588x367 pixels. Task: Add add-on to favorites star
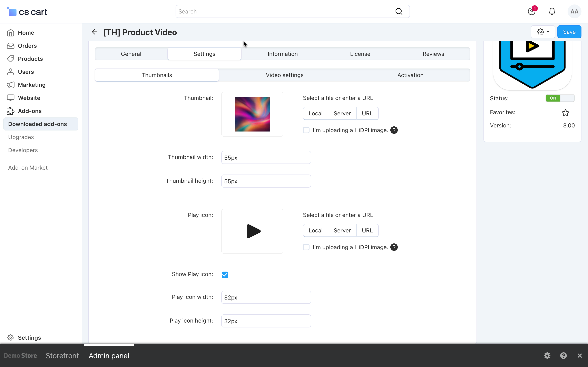point(565,113)
